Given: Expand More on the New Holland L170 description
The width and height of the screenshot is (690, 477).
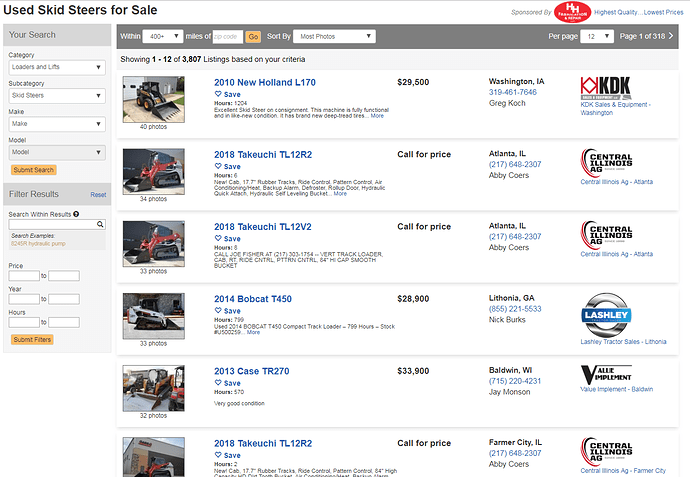Looking at the screenshot, I should click(x=377, y=116).
